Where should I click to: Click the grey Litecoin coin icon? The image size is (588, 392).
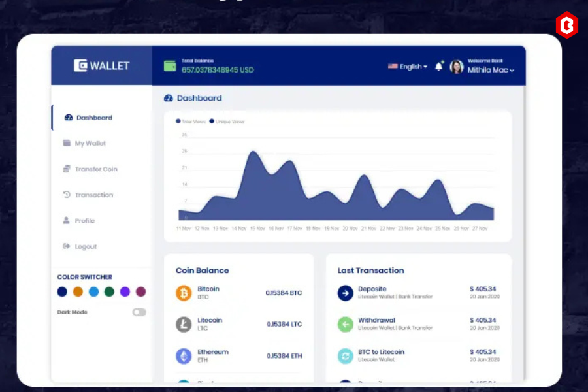184,324
